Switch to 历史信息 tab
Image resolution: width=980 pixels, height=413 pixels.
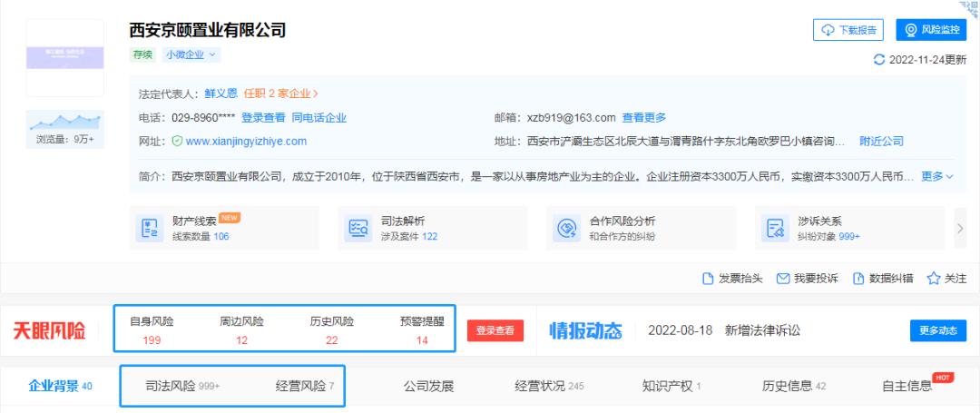click(794, 386)
